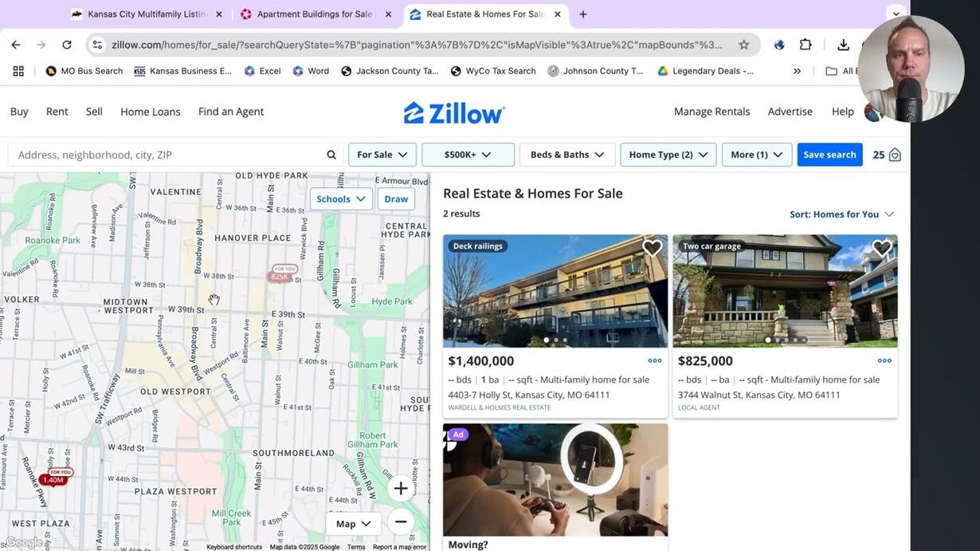
Task: Click the Save search button
Action: pos(829,155)
